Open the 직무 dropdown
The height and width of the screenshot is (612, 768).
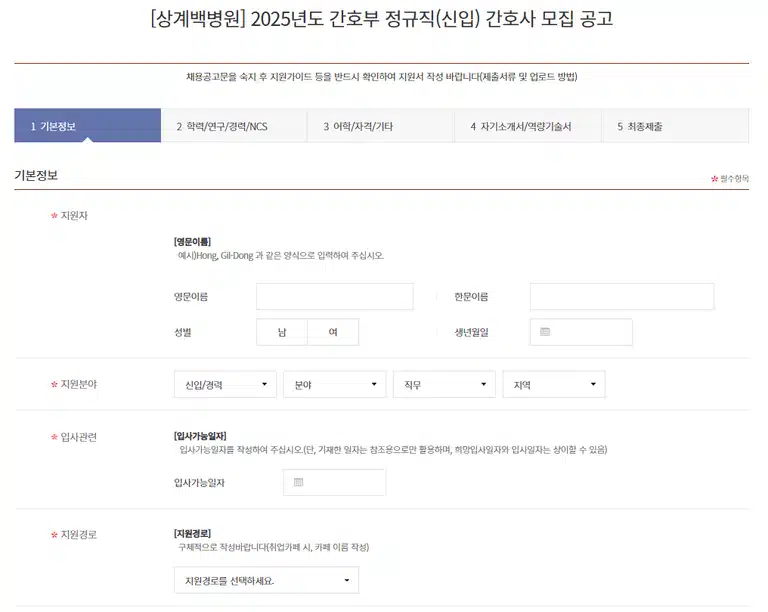pyautogui.click(x=444, y=384)
